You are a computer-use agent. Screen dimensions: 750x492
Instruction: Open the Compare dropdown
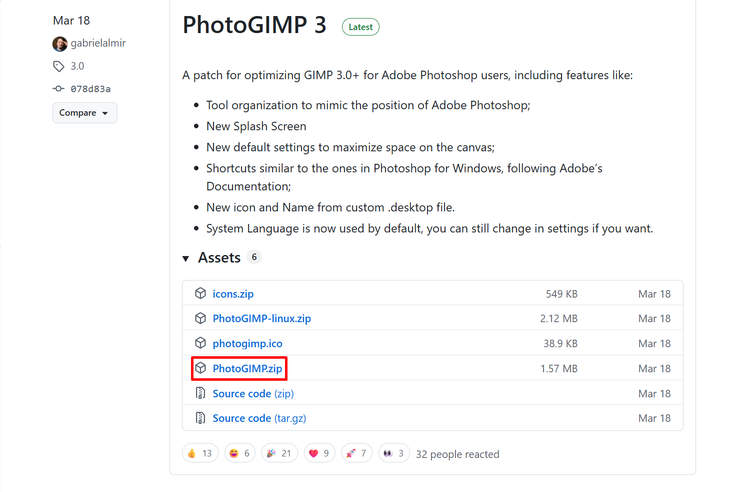(x=84, y=113)
